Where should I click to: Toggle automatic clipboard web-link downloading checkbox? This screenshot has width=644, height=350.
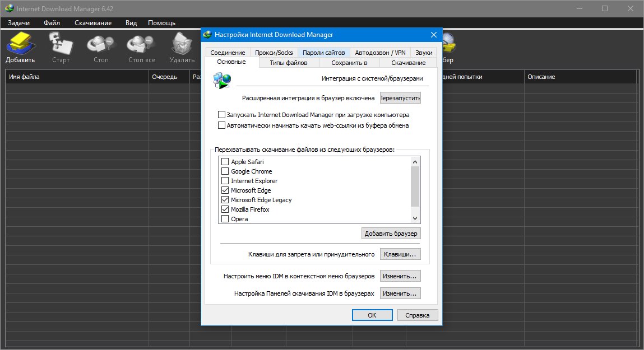(x=222, y=125)
